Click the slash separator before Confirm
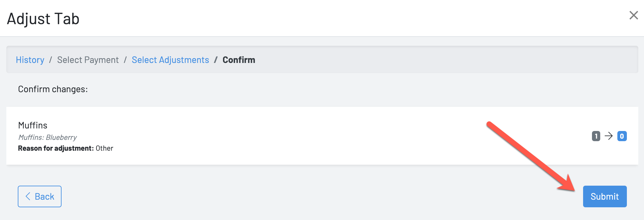Screen dimensions: 644x220 (216, 60)
